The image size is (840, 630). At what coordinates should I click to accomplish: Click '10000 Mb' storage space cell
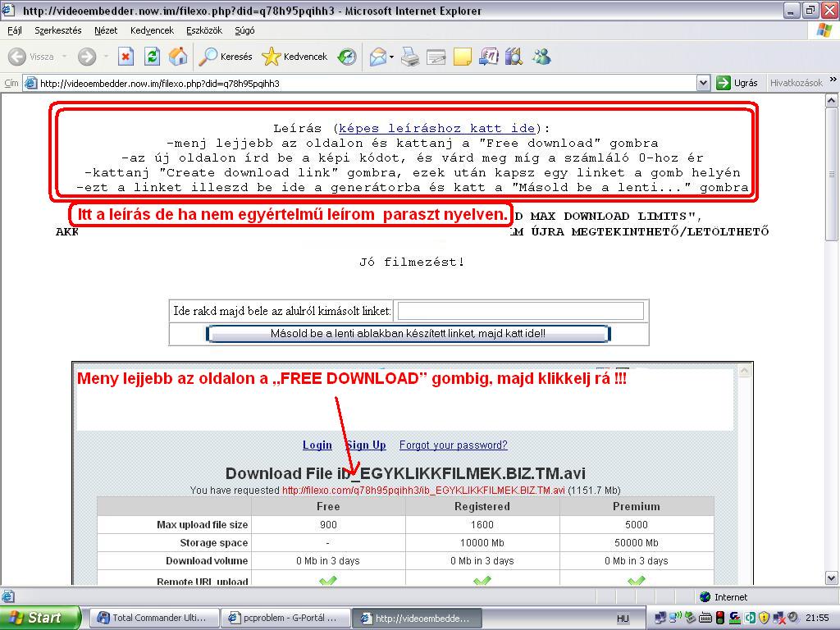click(482, 543)
